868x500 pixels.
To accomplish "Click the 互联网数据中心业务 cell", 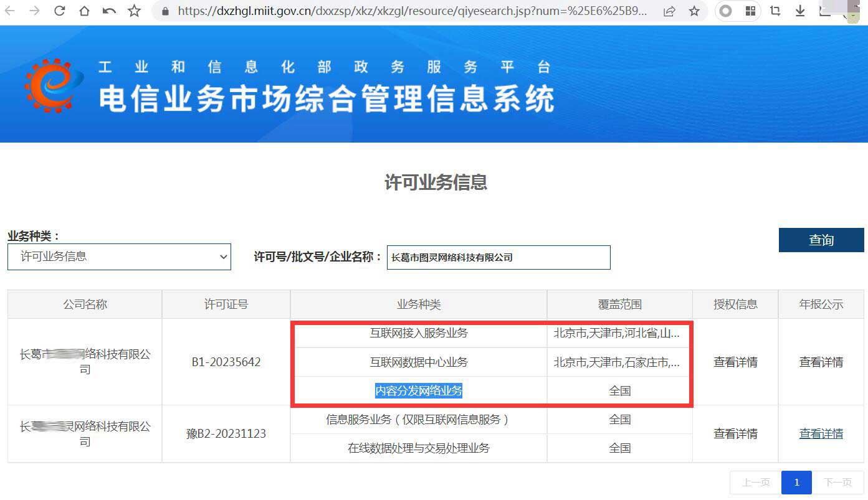I will 419,362.
